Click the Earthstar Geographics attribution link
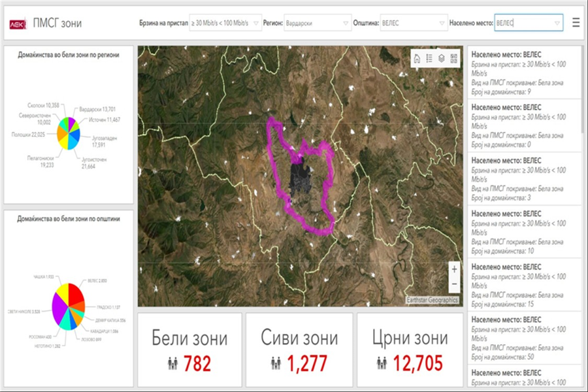This screenshot has height=392, width=588. 432,300
